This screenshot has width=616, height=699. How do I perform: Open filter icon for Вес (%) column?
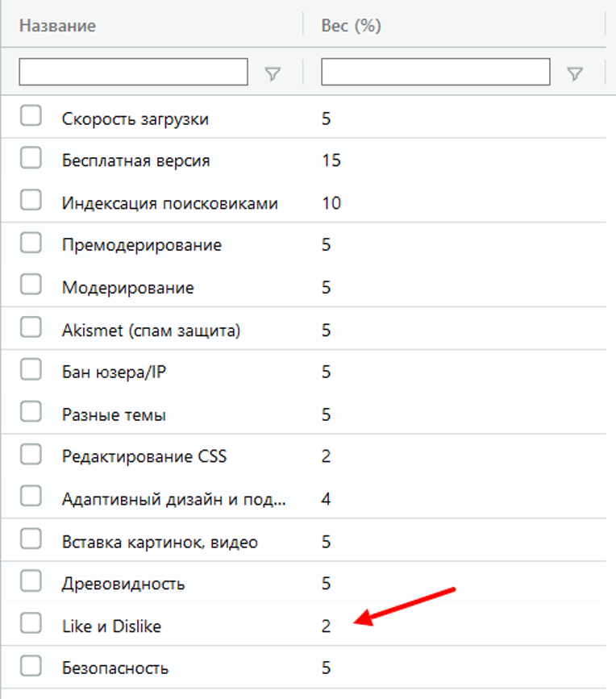[x=575, y=73]
